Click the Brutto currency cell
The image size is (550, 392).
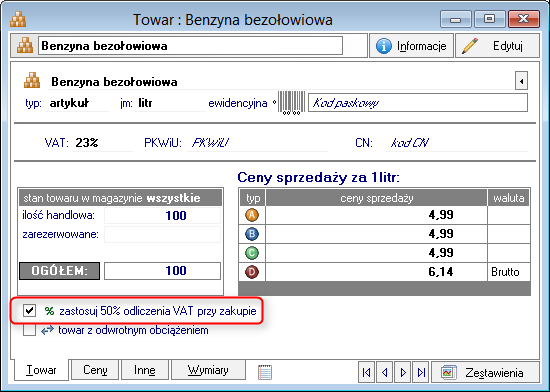(x=509, y=272)
